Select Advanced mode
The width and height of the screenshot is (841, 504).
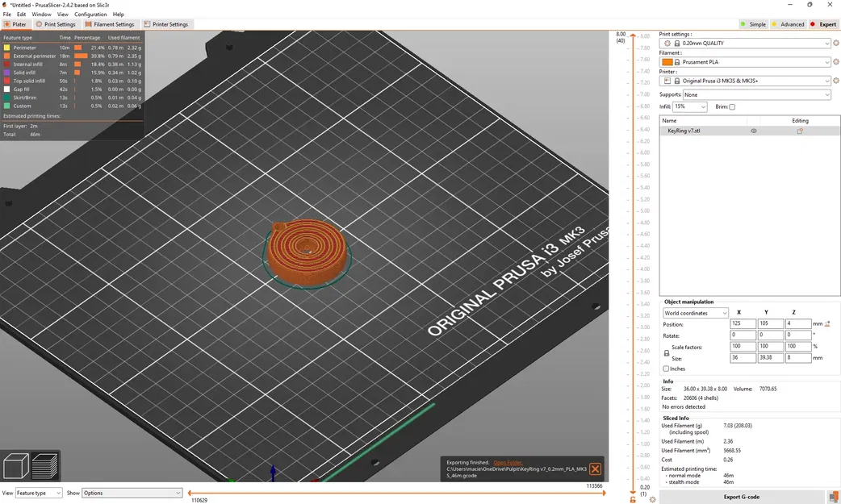pyautogui.click(x=788, y=24)
